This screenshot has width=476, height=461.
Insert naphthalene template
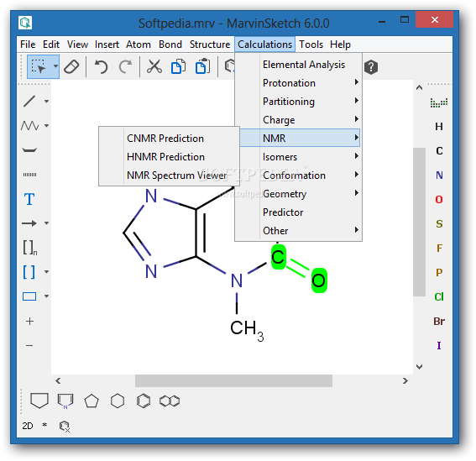click(x=170, y=401)
